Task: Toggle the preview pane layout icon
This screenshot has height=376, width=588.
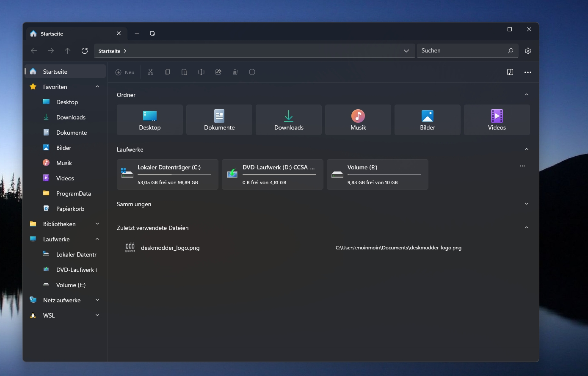Action: [510, 72]
